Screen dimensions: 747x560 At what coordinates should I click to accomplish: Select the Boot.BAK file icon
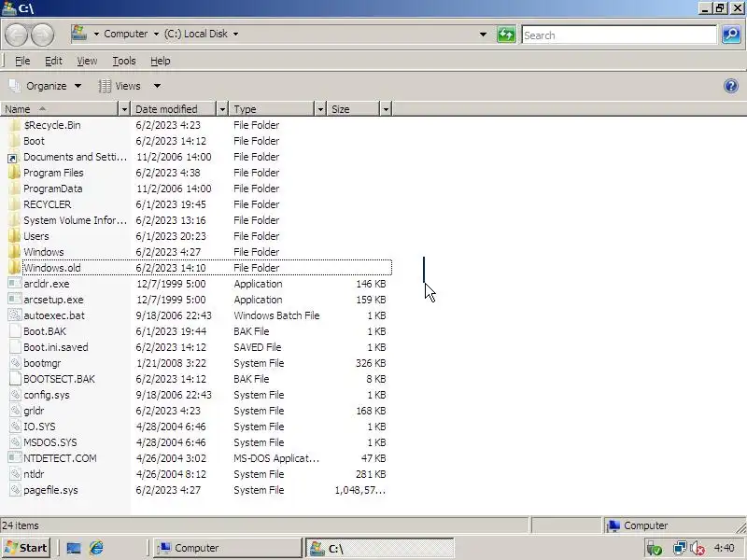(x=14, y=331)
